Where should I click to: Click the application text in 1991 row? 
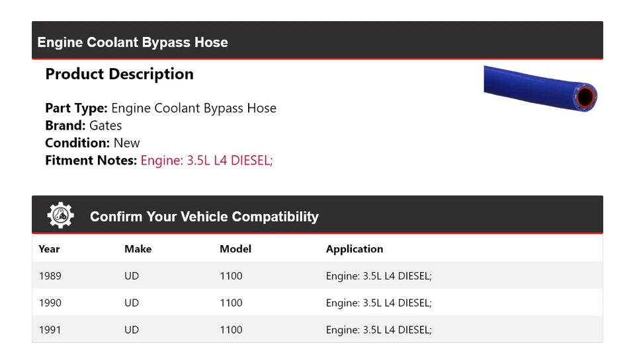tap(378, 330)
